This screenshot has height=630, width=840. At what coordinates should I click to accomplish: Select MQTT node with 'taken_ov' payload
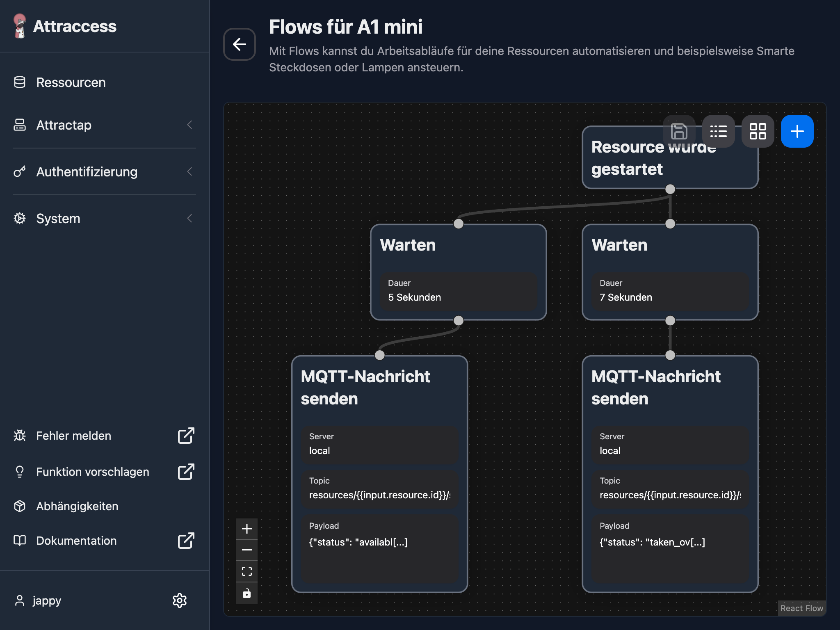click(x=670, y=474)
